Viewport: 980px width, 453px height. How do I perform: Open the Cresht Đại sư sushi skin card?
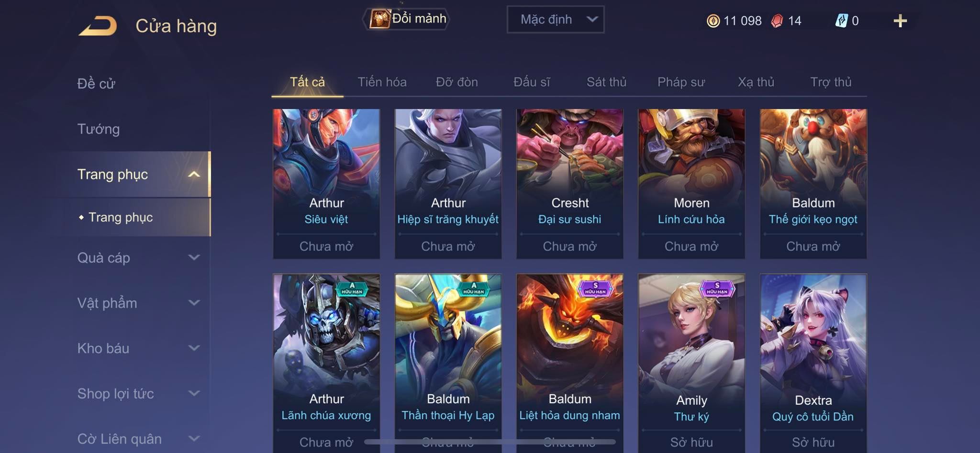[x=569, y=184]
